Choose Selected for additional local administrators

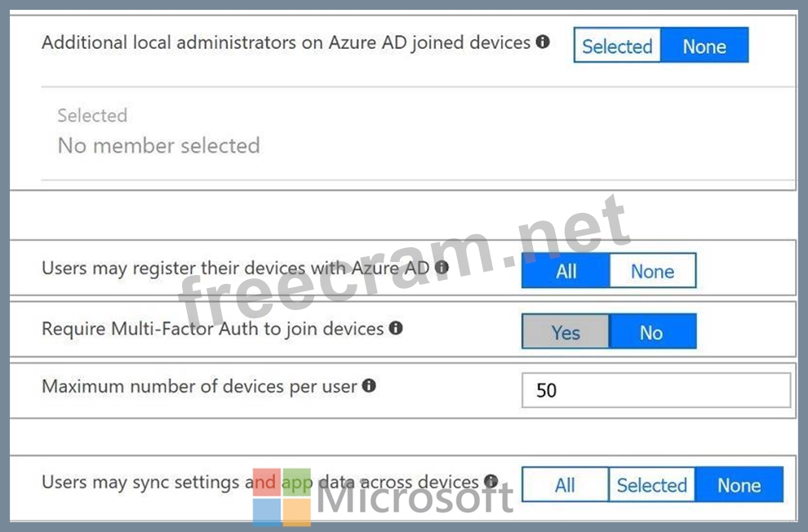point(617,47)
